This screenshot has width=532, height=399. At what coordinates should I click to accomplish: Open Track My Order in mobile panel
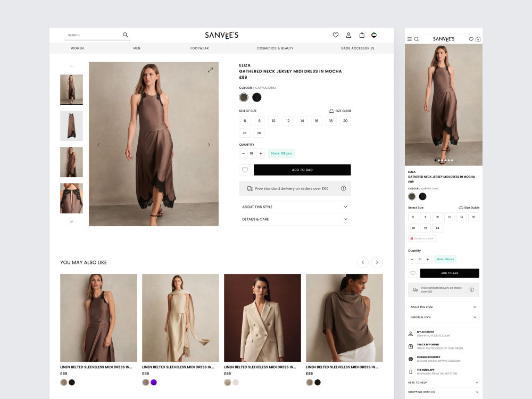pyautogui.click(x=444, y=346)
